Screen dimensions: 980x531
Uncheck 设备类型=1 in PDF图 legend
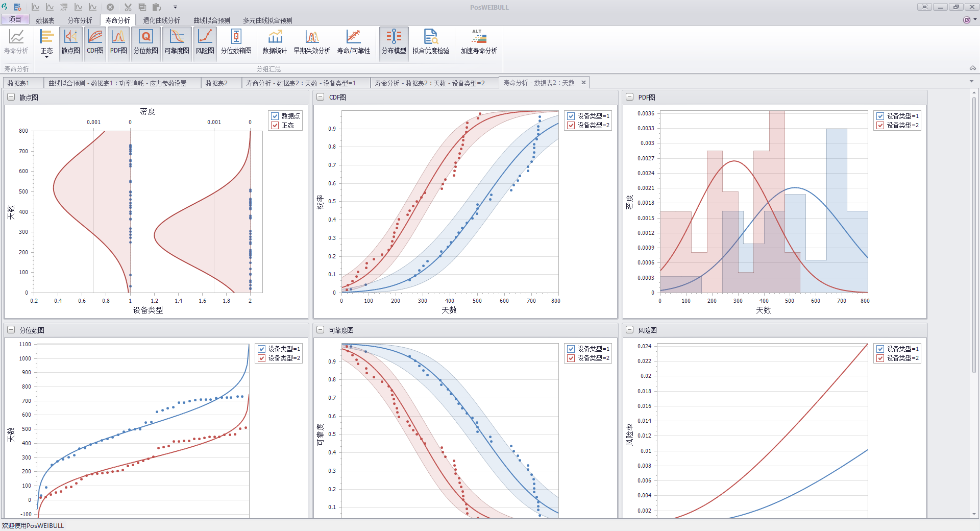point(880,116)
